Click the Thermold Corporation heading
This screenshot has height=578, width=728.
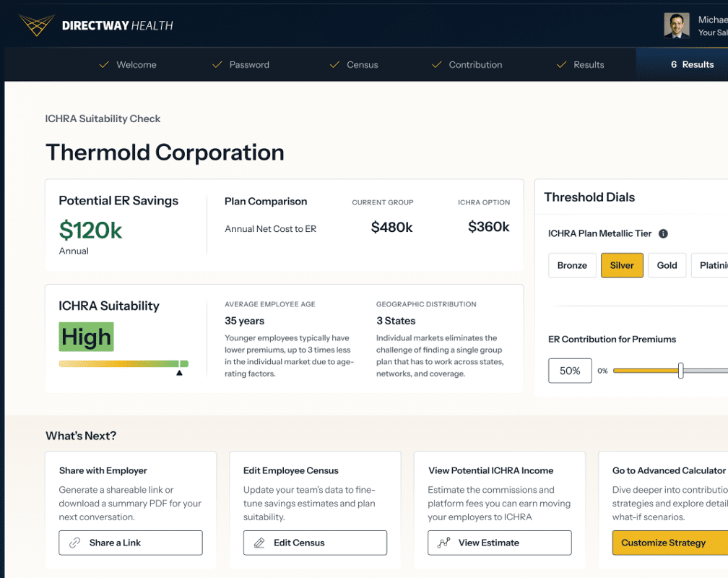click(165, 152)
